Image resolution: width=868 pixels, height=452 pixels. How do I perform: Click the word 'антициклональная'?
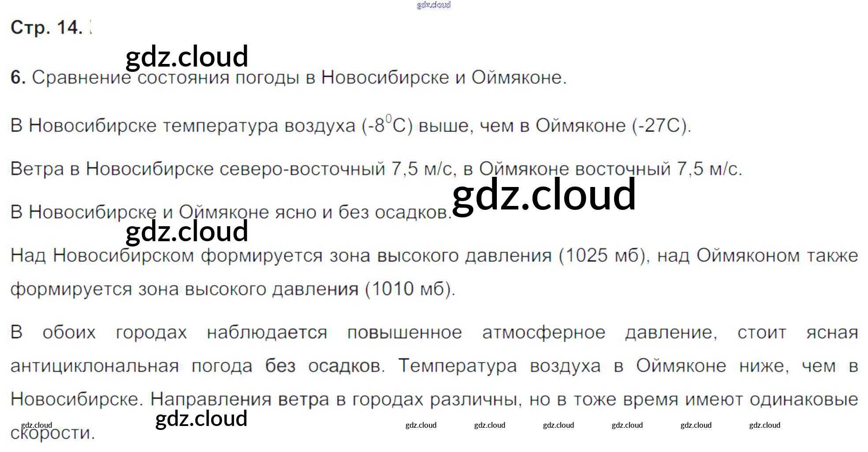point(95,366)
